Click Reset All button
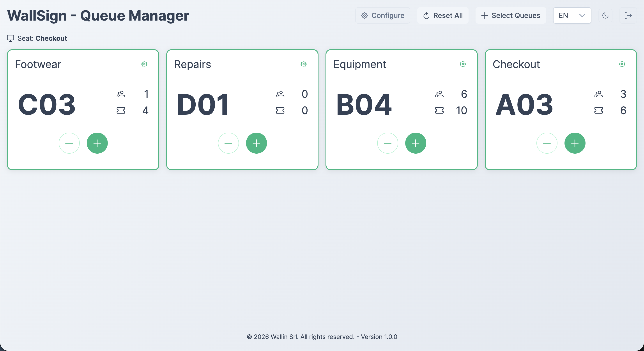This screenshot has width=644, height=351. pos(443,16)
